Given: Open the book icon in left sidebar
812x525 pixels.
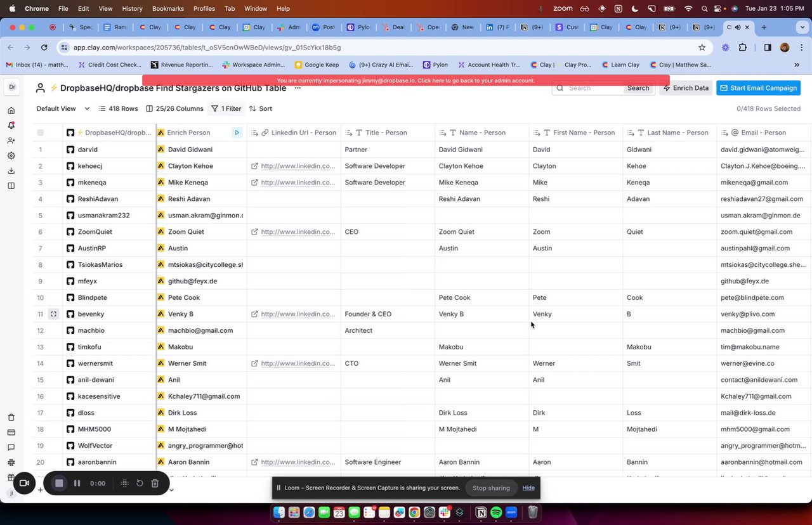Looking at the screenshot, I should [x=11, y=186].
